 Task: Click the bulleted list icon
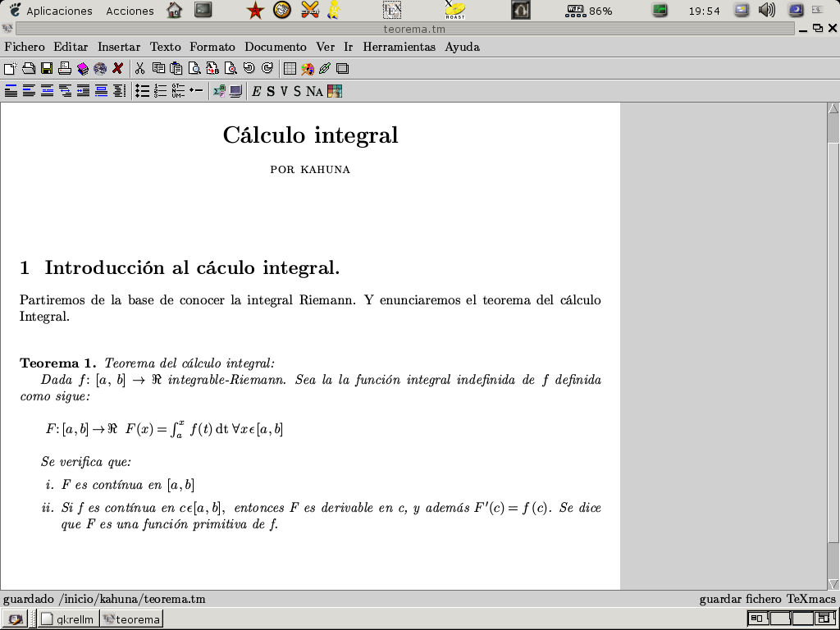coord(142,91)
